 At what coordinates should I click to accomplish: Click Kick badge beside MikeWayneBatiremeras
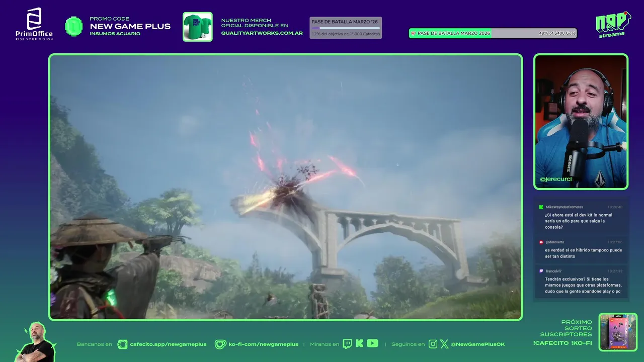tap(541, 207)
